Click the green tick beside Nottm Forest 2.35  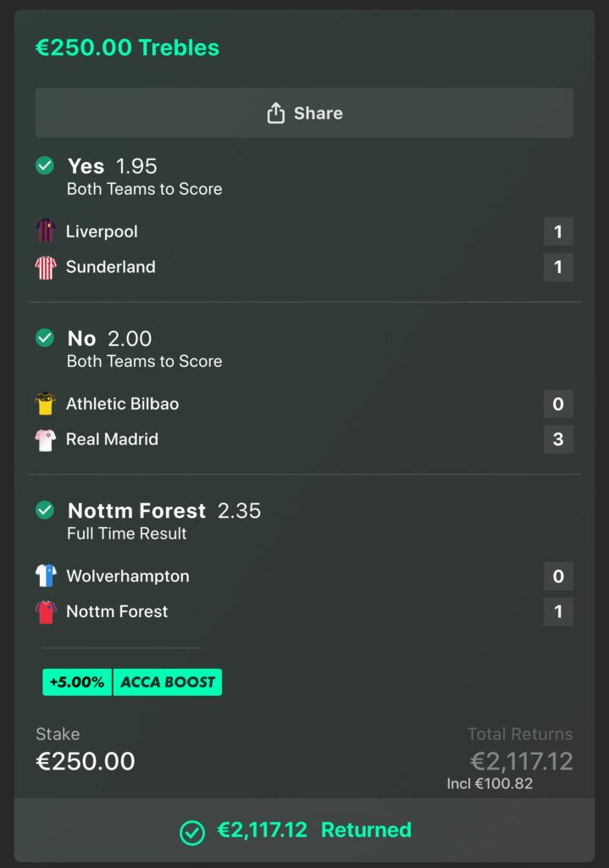click(x=45, y=510)
